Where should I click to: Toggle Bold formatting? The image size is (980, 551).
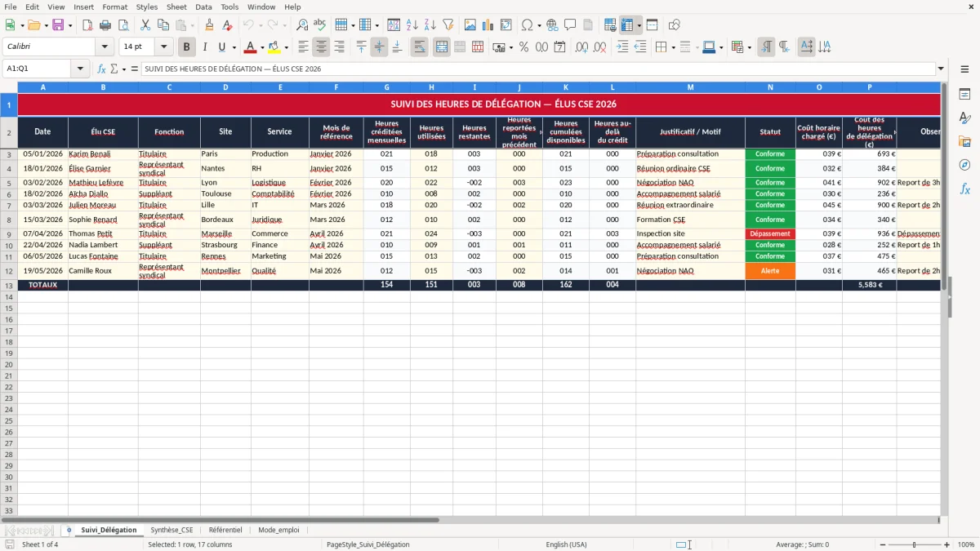click(x=187, y=47)
